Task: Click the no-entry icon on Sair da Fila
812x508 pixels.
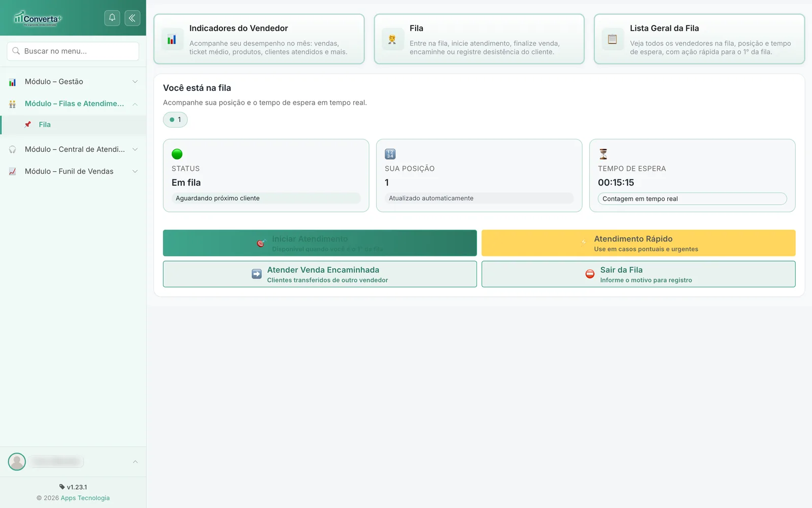Action: pos(590,274)
